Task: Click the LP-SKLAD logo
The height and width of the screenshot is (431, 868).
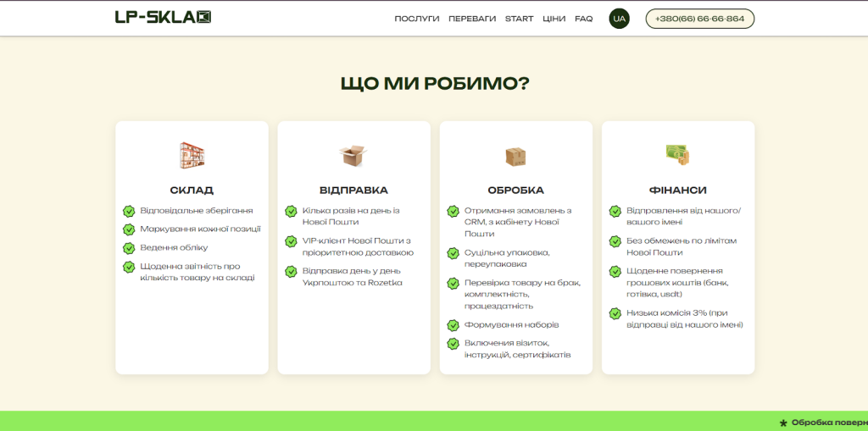Action: pos(163,17)
